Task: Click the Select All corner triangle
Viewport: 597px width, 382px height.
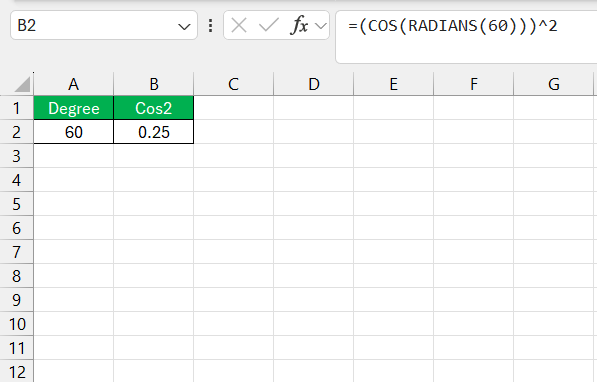Action: 22,85
